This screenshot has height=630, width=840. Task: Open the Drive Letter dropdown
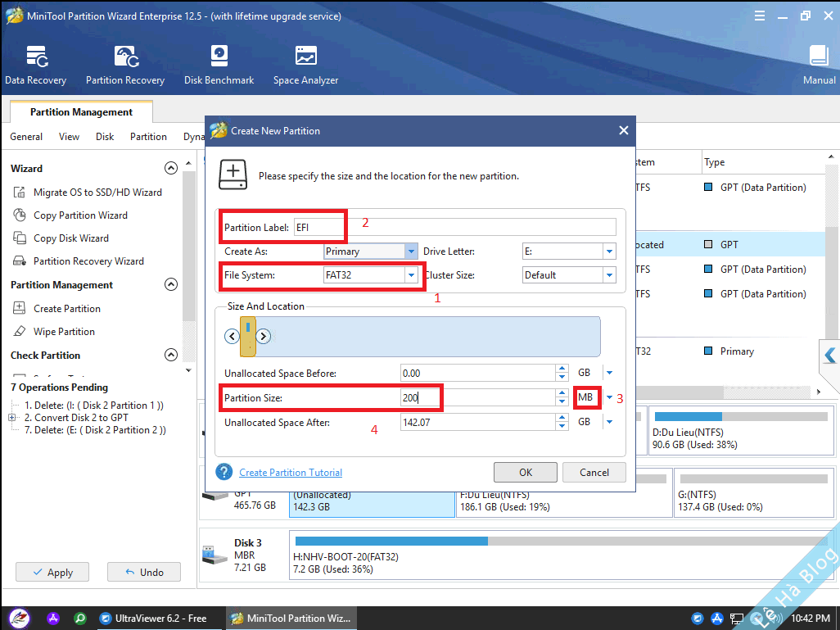click(x=609, y=252)
